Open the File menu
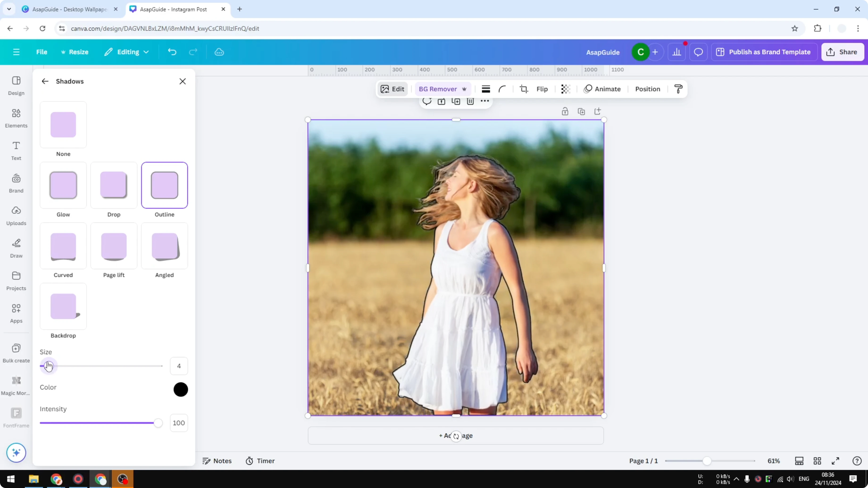The height and width of the screenshot is (488, 868). click(42, 52)
